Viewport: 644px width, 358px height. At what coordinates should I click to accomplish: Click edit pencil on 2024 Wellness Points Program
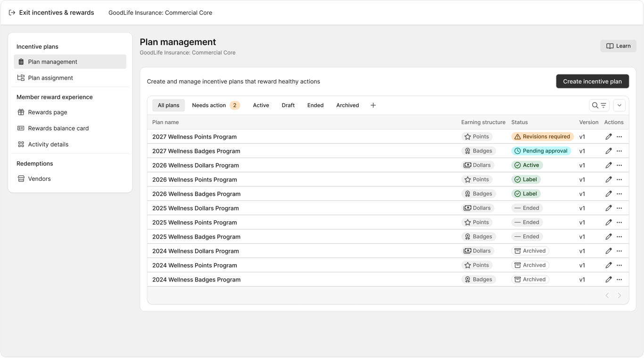pyautogui.click(x=609, y=265)
